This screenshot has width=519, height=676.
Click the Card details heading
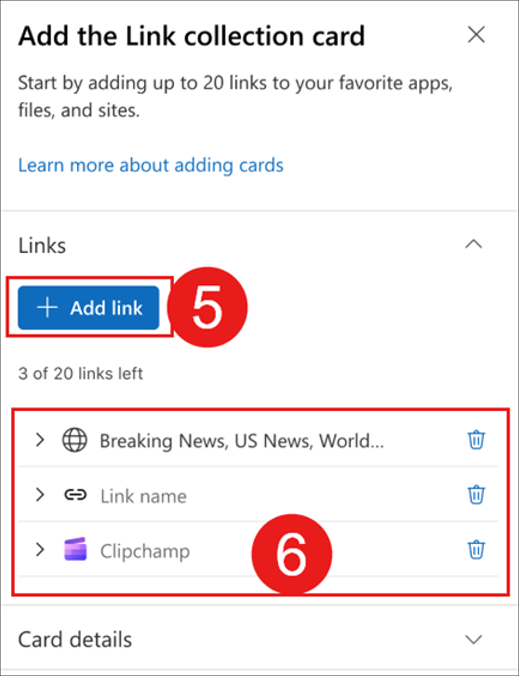coord(75,639)
